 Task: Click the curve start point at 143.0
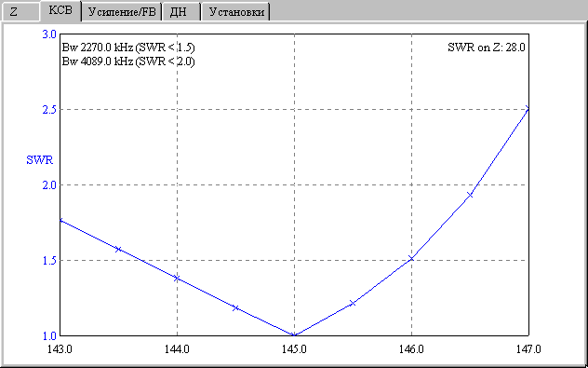[x=60, y=221]
